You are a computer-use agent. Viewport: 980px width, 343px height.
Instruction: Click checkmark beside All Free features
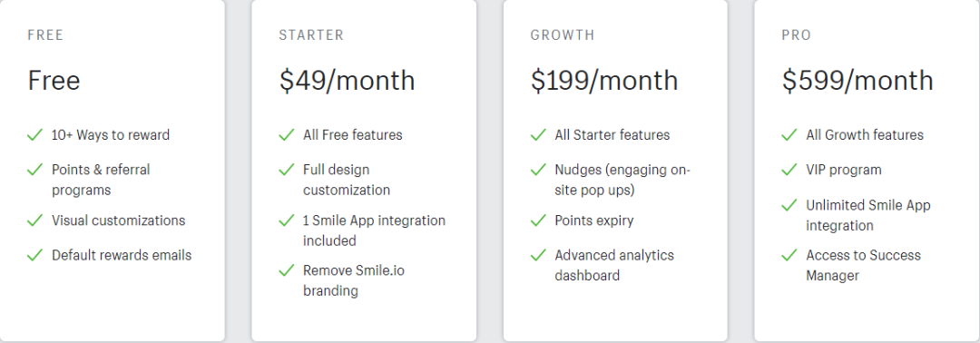tap(286, 135)
